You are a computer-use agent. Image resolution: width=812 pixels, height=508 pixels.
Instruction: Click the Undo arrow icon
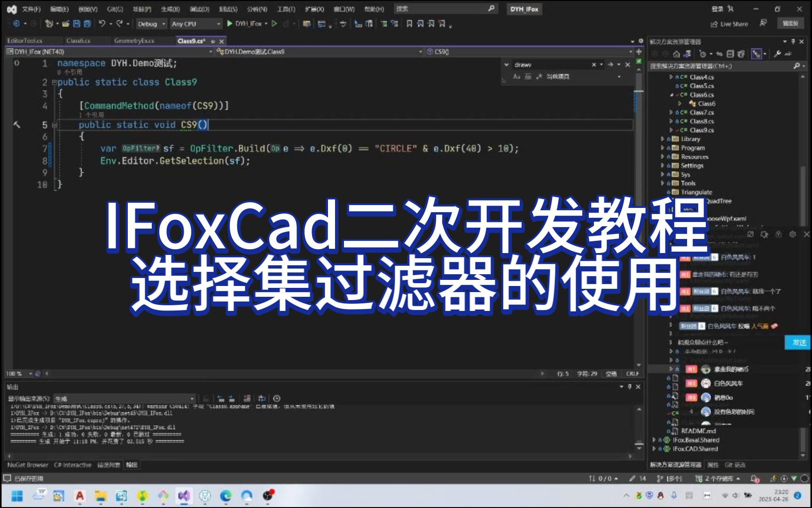pos(102,24)
